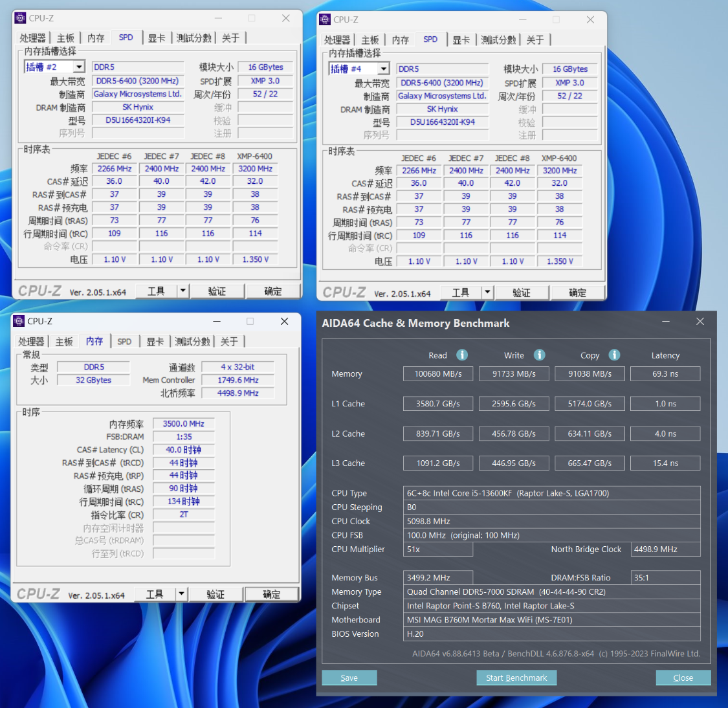Image resolution: width=728 pixels, height=708 pixels.
Task: Click the BIOS Version value H.20
Action: pos(551,634)
